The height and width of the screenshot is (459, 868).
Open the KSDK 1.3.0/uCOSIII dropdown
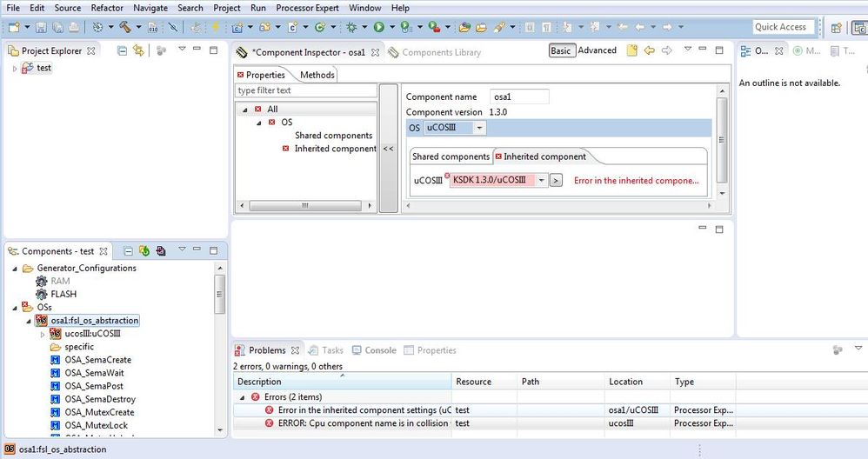pyautogui.click(x=541, y=180)
